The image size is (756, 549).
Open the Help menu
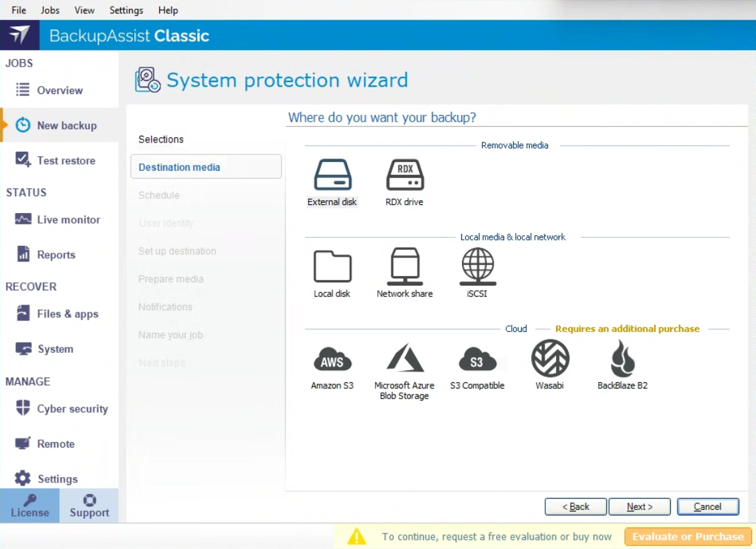[x=168, y=10]
